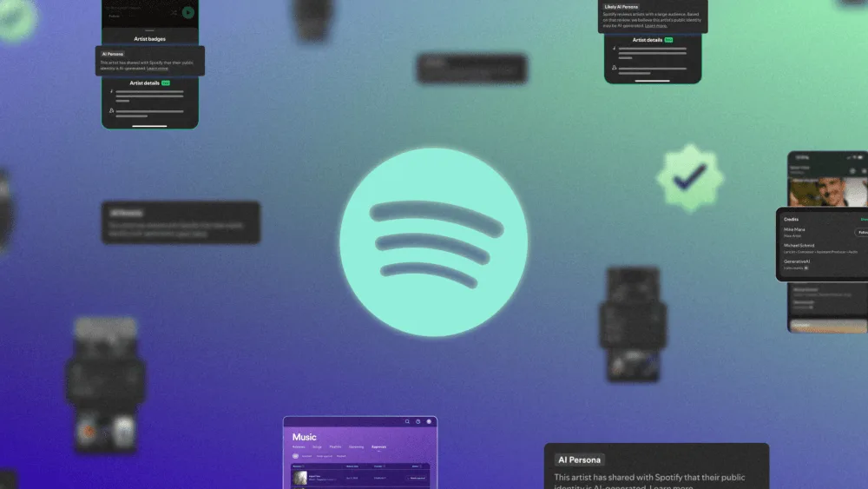The image size is (868, 489).
Task: Click the music note icon on top-left phone
Action: 112,91
